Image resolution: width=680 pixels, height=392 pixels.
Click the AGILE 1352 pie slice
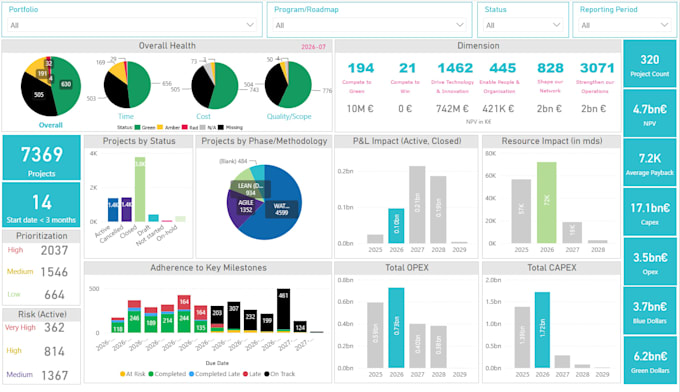click(245, 206)
